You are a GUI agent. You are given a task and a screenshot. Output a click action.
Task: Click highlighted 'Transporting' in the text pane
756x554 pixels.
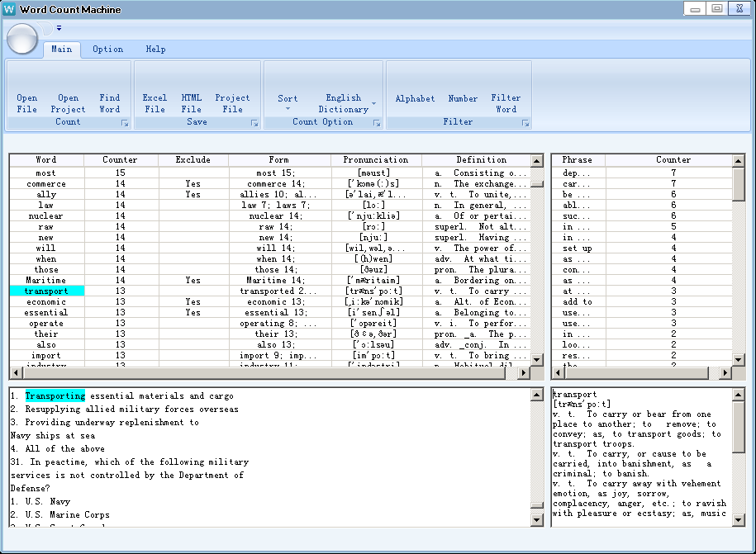pyautogui.click(x=55, y=395)
